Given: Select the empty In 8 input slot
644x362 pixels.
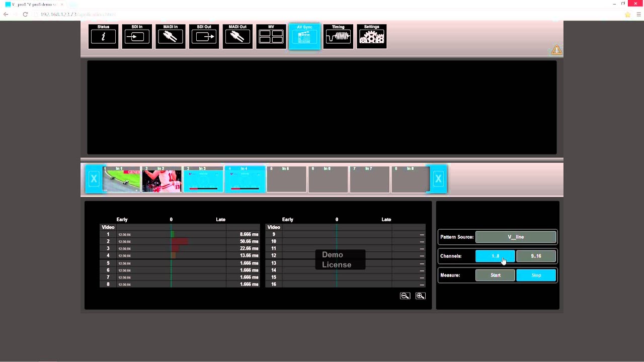Looking at the screenshot, I should pos(411,179).
